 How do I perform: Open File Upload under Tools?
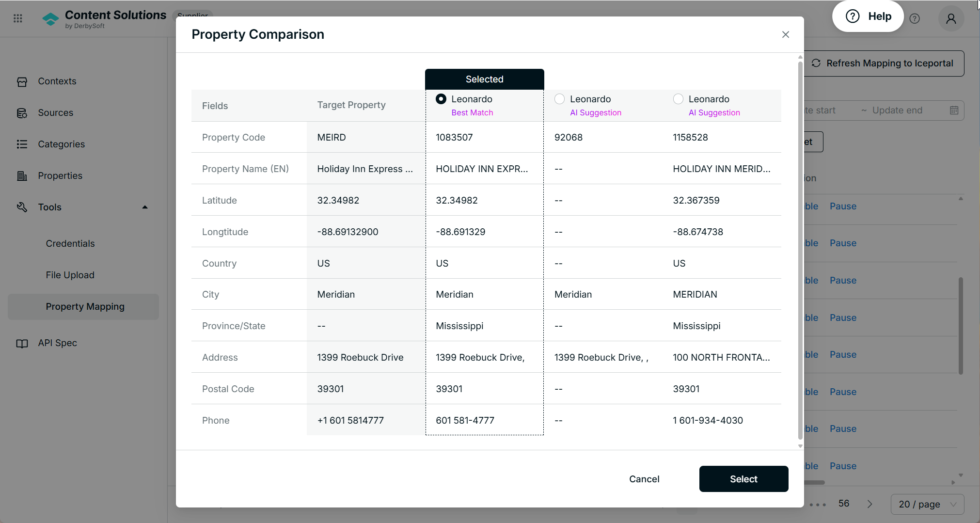tap(70, 275)
